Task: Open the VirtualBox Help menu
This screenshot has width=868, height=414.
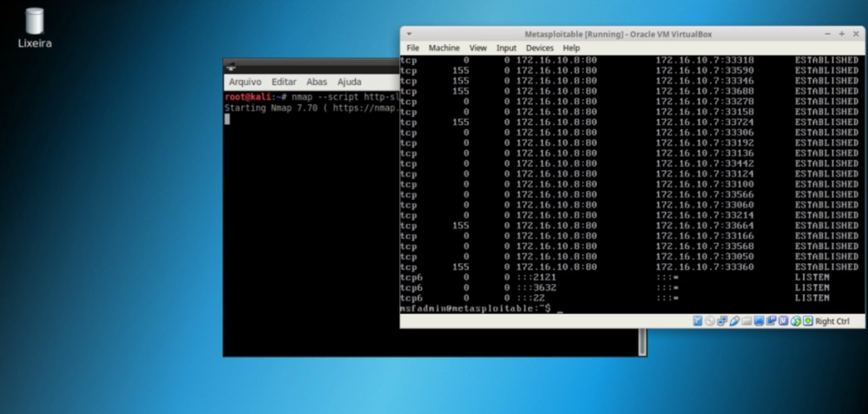Action: pos(571,48)
